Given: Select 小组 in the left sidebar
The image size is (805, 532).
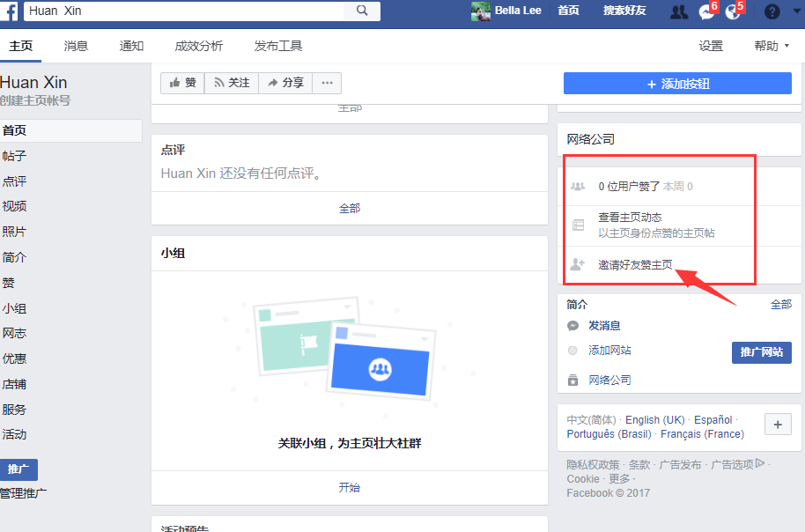Looking at the screenshot, I should (14, 308).
